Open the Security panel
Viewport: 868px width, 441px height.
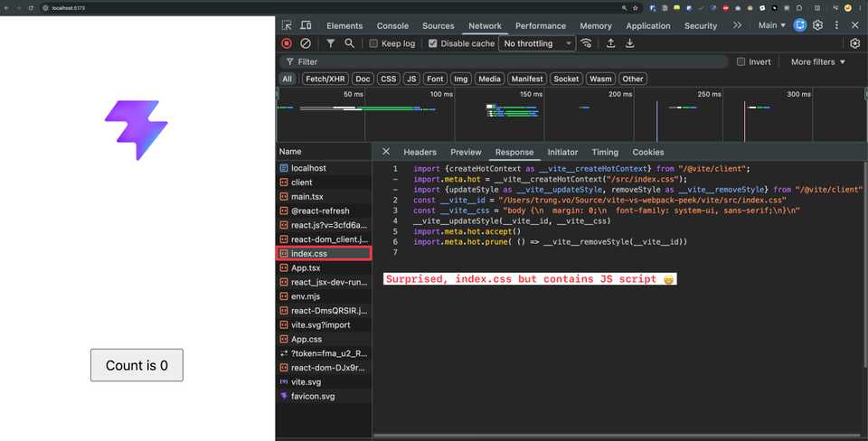700,25
